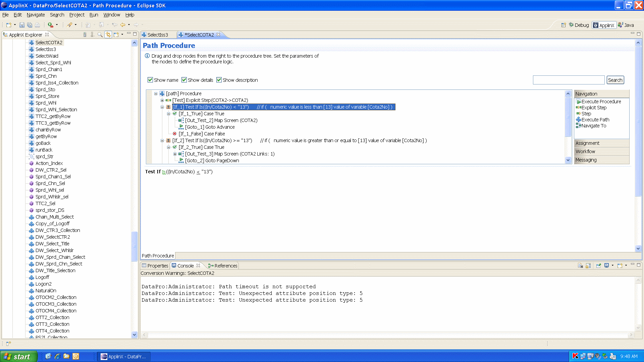The image size is (644, 362).
Task: Click the New wizard toolbar icon
Action: (9, 25)
